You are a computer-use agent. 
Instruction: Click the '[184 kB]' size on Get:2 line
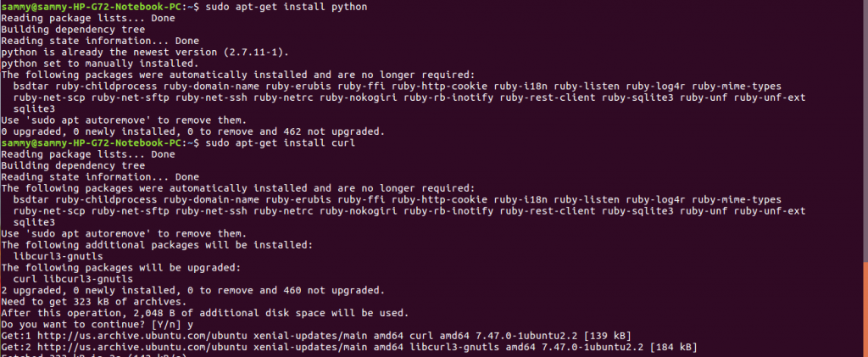(673, 347)
